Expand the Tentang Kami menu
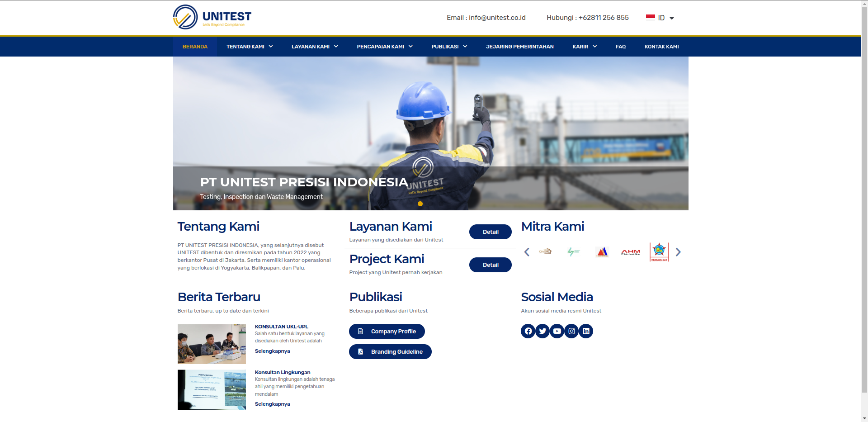 tap(250, 47)
